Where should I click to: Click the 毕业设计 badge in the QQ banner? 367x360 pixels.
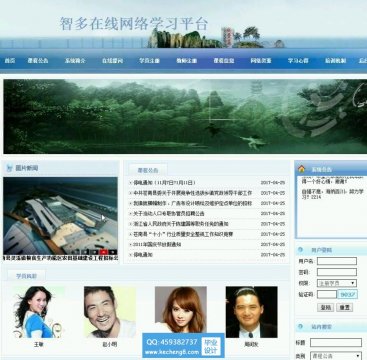tap(211, 347)
